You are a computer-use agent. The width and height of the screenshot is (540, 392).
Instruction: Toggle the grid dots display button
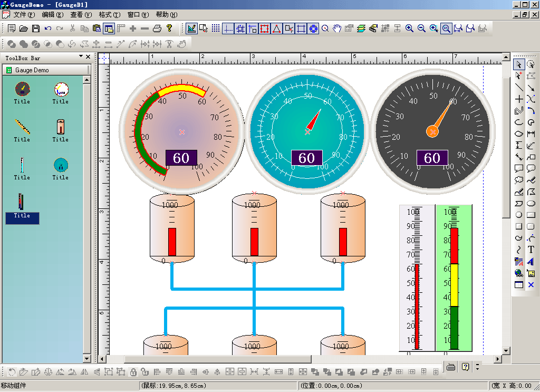[216, 28]
